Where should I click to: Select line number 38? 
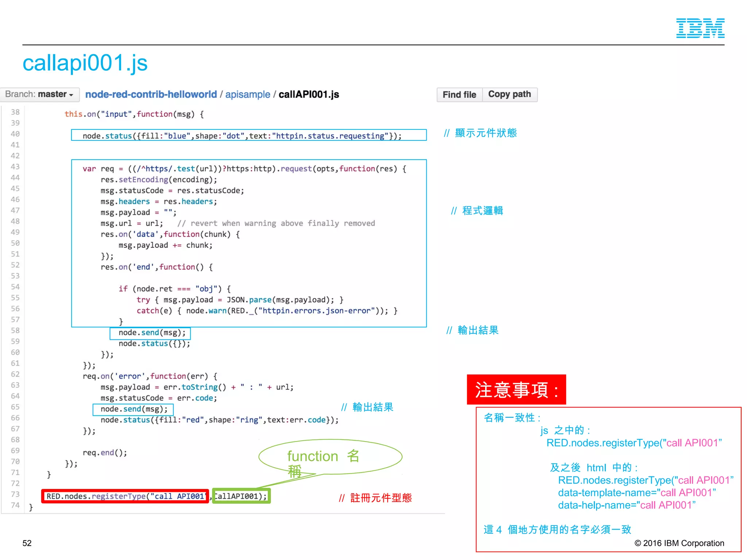15,112
